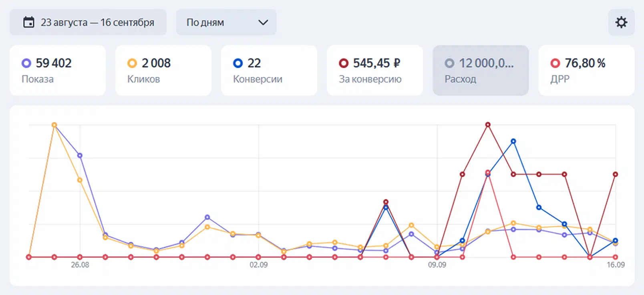Click the dark red peak data point on chart
Viewport: 644px width, 295px height.
click(488, 125)
